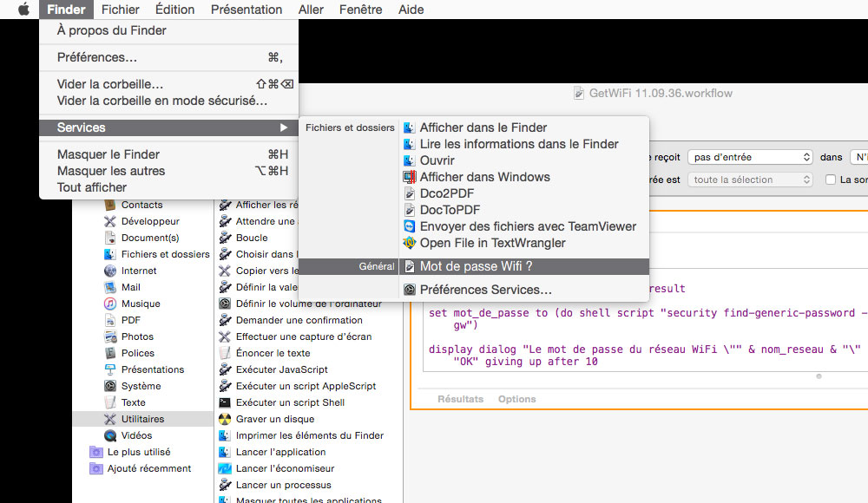Screen dimensions: 868x503
Task: Open the Fenêtre menu
Action: (361, 10)
